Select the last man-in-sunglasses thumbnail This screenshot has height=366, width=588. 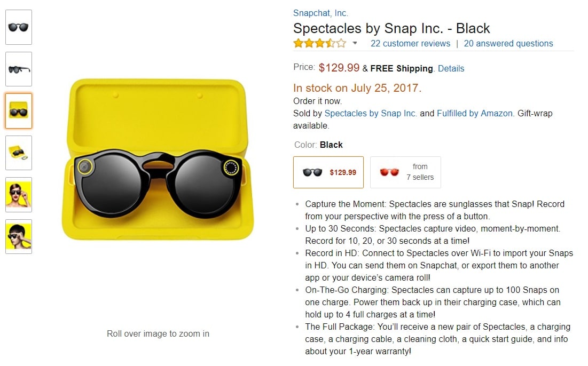point(19,236)
